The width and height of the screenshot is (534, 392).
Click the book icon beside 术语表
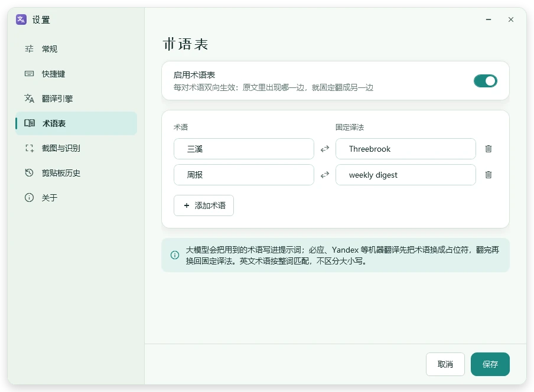tap(30, 123)
